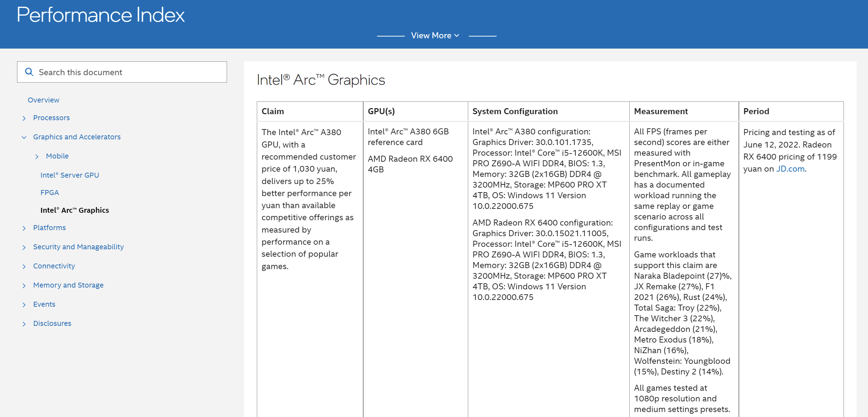Open the Graphics and Accelerators link
868x417 pixels.
click(77, 137)
